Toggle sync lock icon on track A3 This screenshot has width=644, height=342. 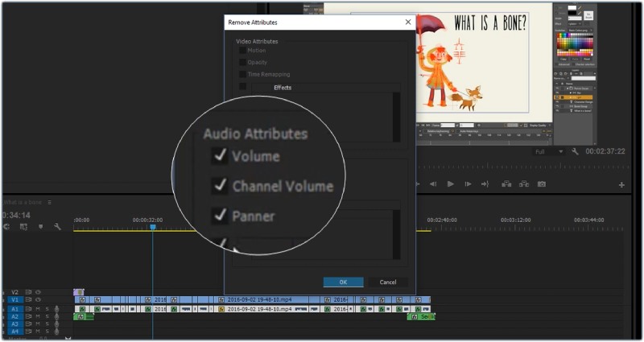pyautogui.click(x=28, y=324)
